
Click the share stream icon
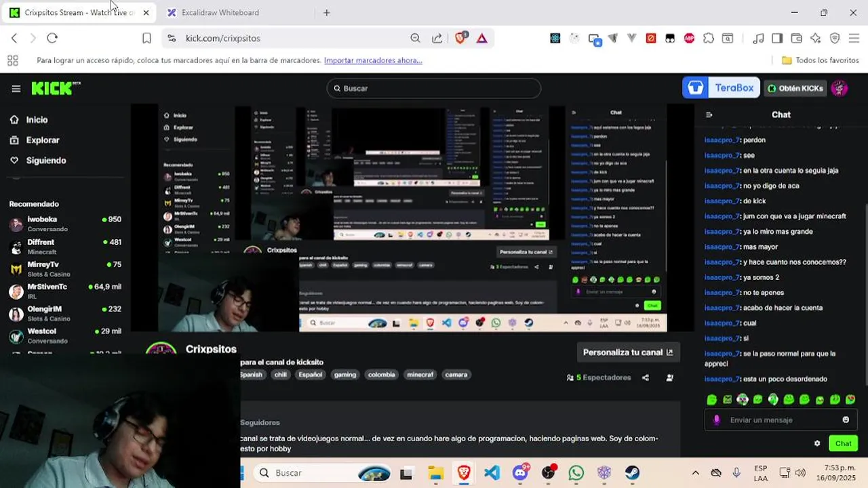(x=646, y=378)
